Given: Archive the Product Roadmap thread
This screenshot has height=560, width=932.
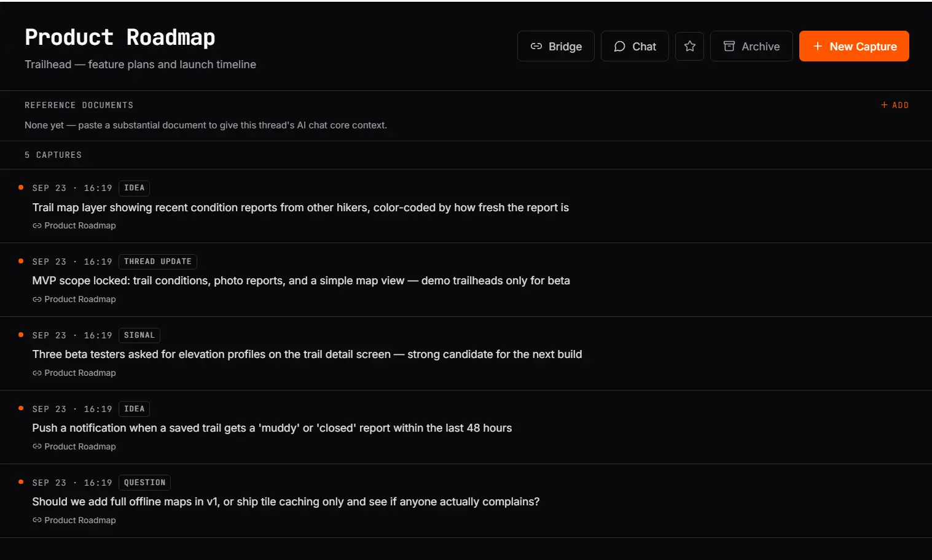Looking at the screenshot, I should point(751,46).
